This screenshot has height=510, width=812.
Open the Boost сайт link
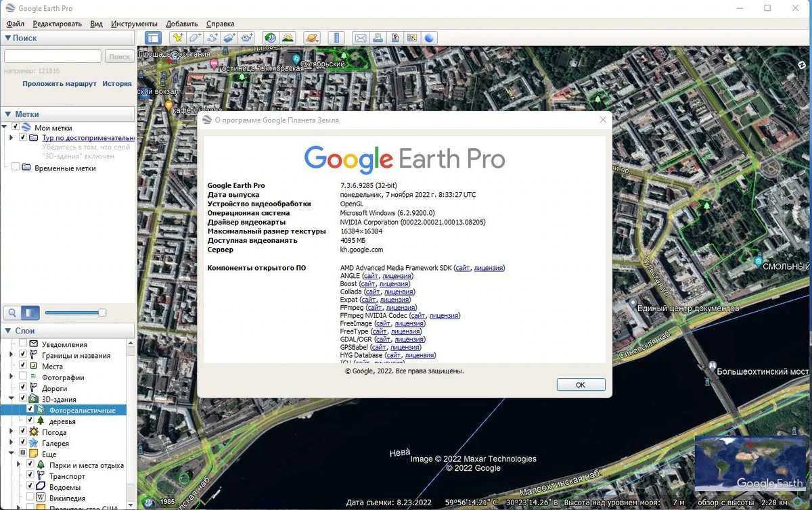coord(368,284)
